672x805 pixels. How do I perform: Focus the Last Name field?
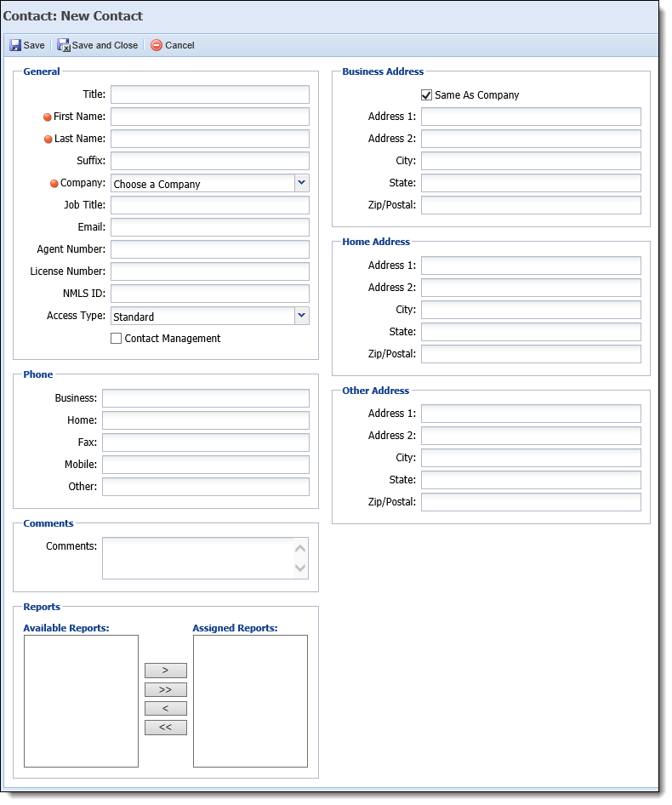tap(210, 139)
